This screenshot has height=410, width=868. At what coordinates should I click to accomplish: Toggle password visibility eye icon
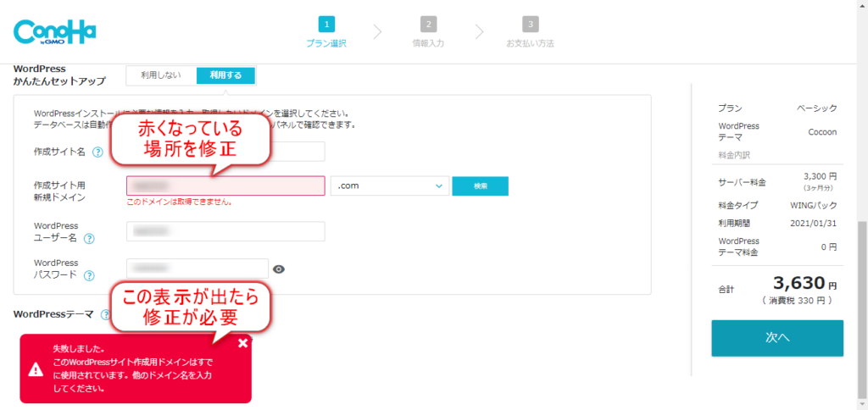279,269
